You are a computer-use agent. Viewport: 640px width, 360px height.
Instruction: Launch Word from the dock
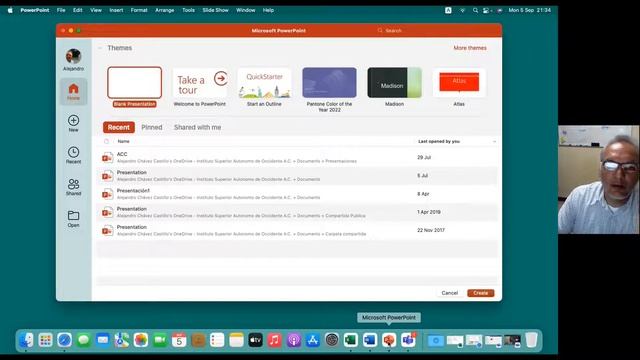tap(370, 340)
